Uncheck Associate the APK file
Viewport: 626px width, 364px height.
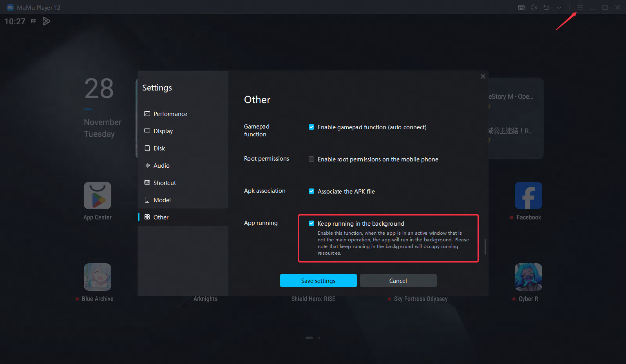(311, 191)
